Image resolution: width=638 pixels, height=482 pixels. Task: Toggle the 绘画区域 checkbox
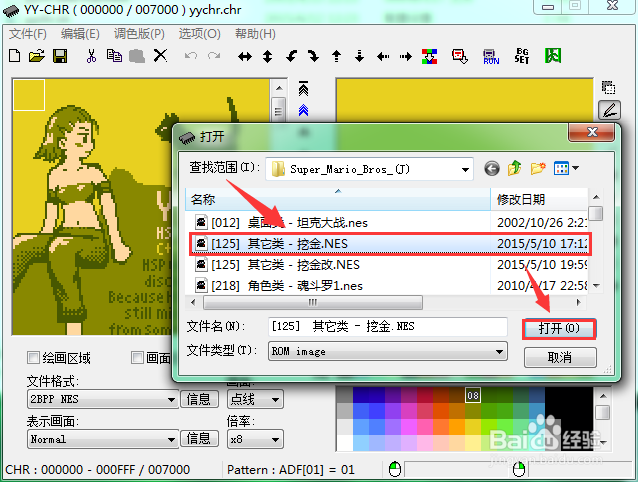(33, 358)
